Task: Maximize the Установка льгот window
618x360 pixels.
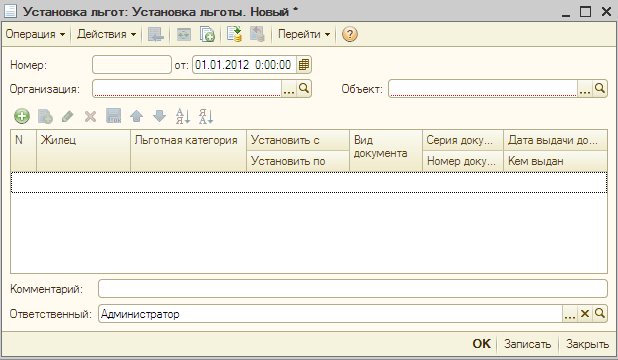Action: (x=586, y=11)
